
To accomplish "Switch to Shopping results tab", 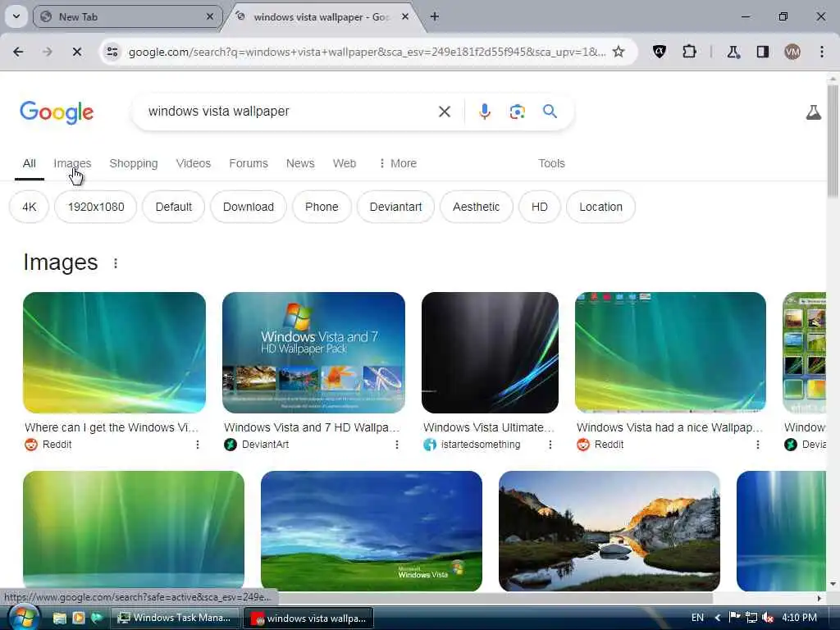I will click(x=134, y=163).
